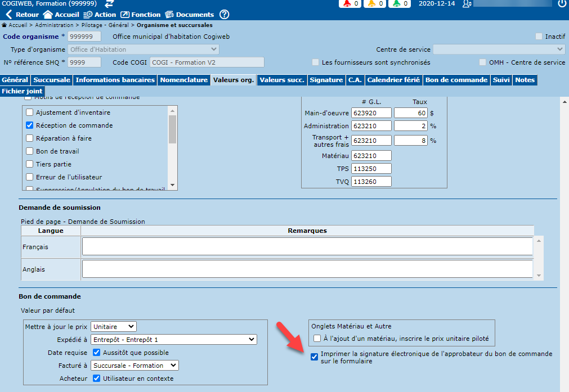Click the power logout icon

pyautogui.click(x=562, y=4)
